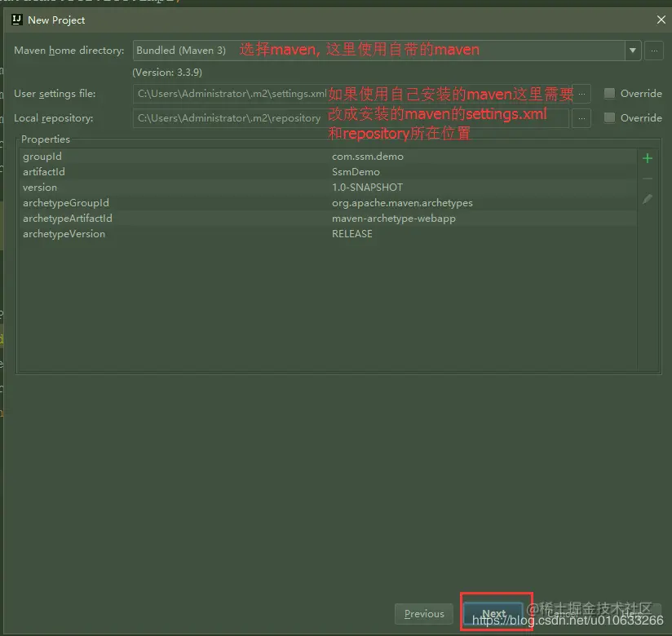Click the Next button
Image resolution: width=672 pixels, height=636 pixels.
point(493,614)
